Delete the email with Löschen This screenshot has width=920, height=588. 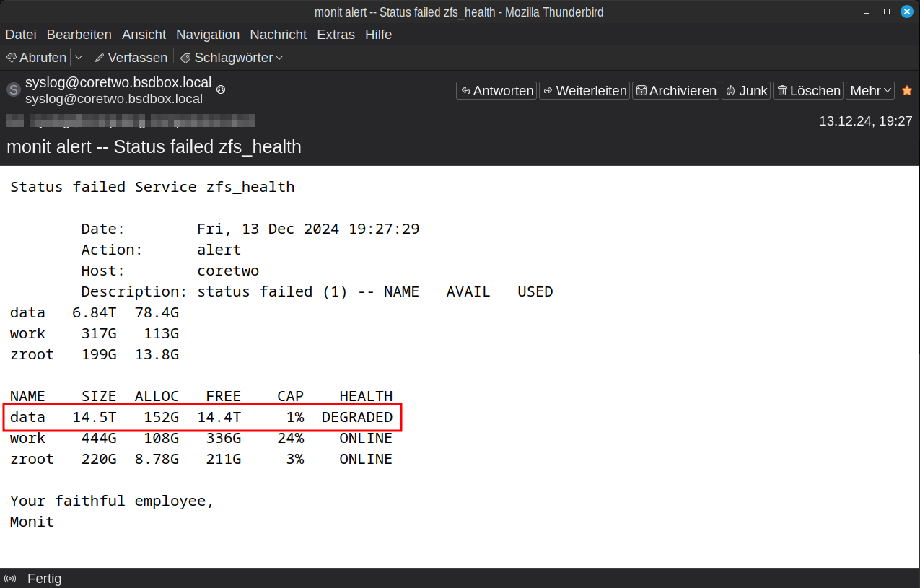808,90
